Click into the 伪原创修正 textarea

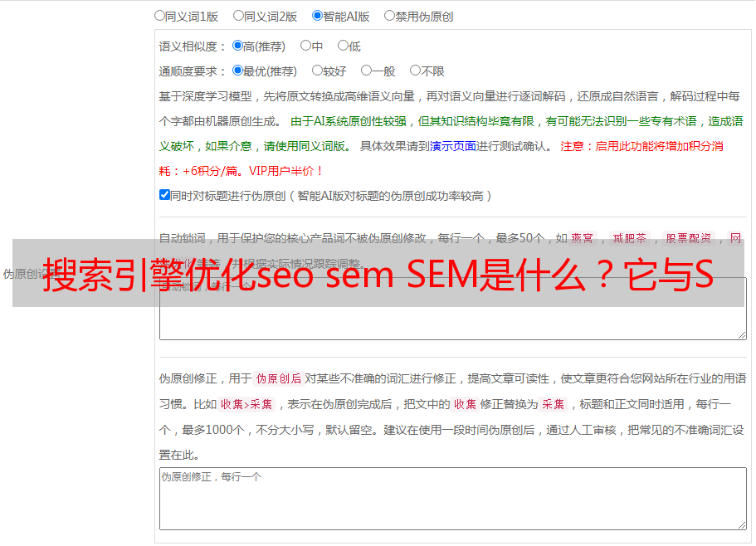click(x=453, y=499)
